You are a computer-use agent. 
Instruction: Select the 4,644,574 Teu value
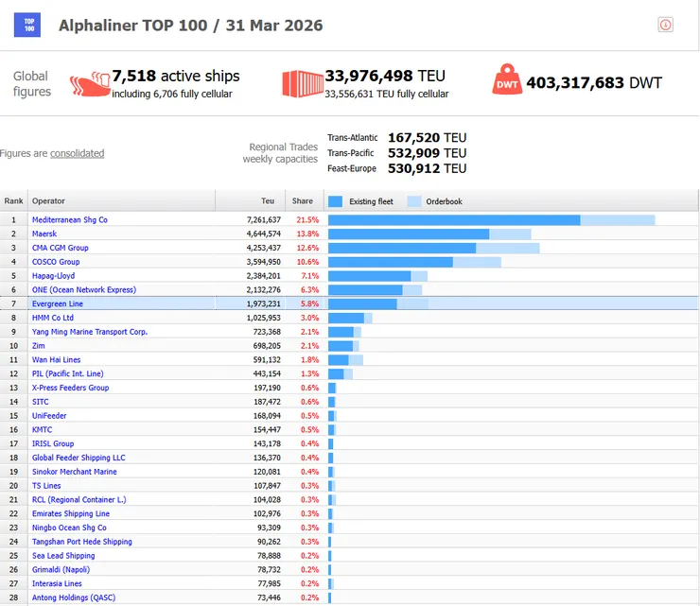[263, 234]
